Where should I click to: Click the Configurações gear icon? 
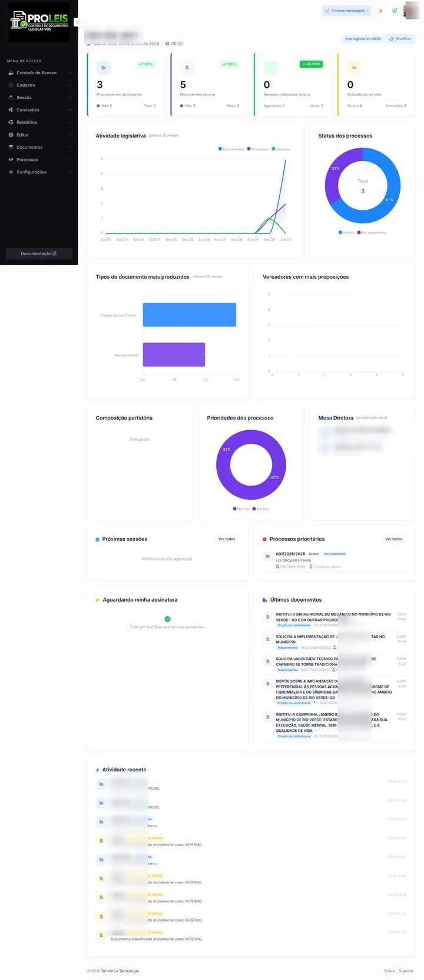pyautogui.click(x=11, y=172)
